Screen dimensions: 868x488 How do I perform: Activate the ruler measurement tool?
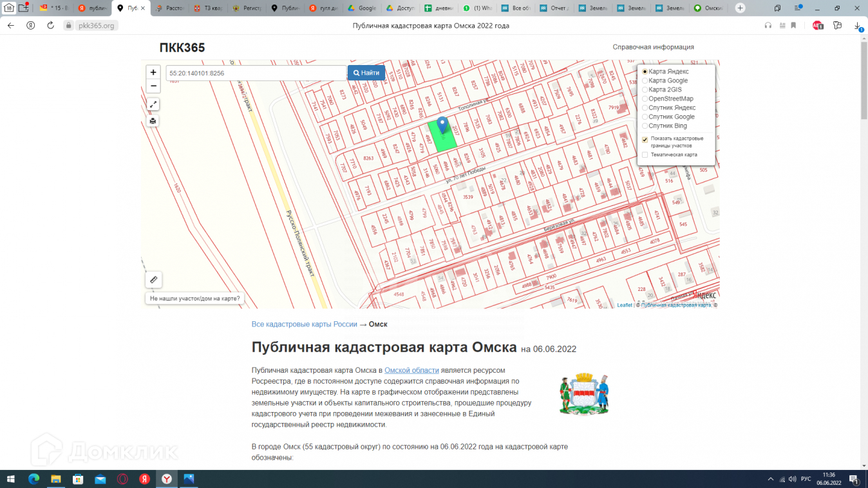point(153,279)
